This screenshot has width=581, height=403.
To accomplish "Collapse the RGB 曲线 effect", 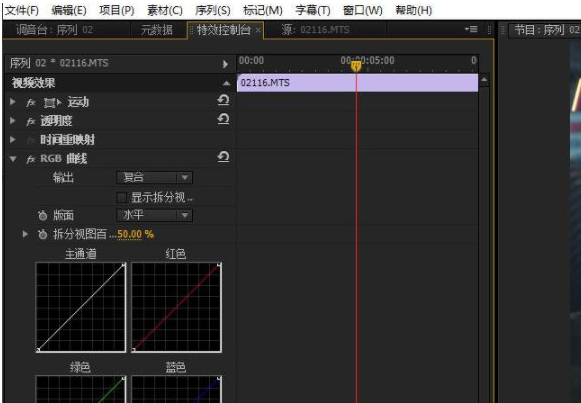I will tap(13, 159).
